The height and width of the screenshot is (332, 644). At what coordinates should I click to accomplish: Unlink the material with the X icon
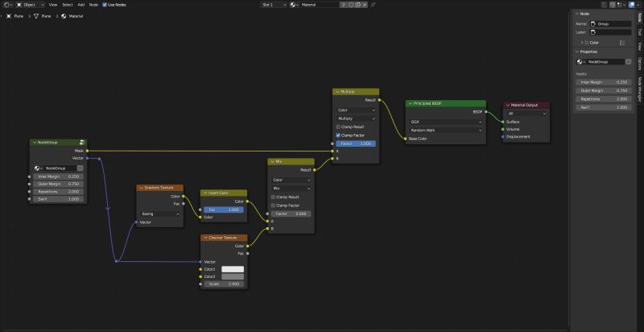pos(365,5)
